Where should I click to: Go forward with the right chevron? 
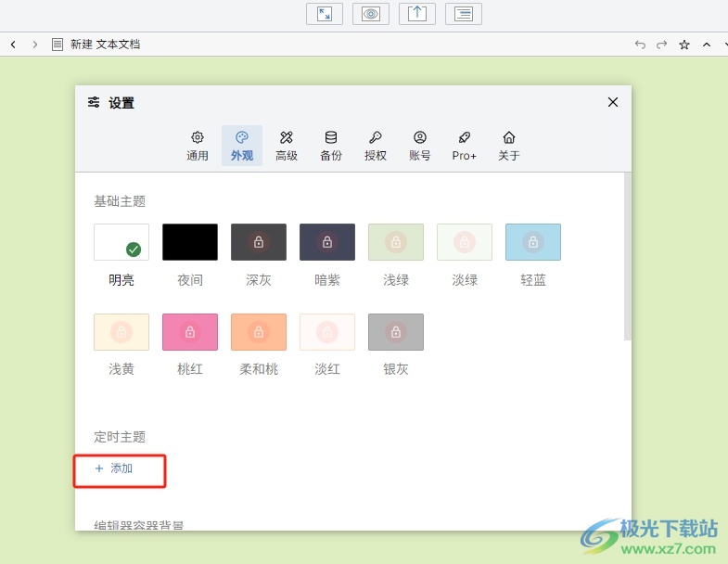pyautogui.click(x=35, y=45)
